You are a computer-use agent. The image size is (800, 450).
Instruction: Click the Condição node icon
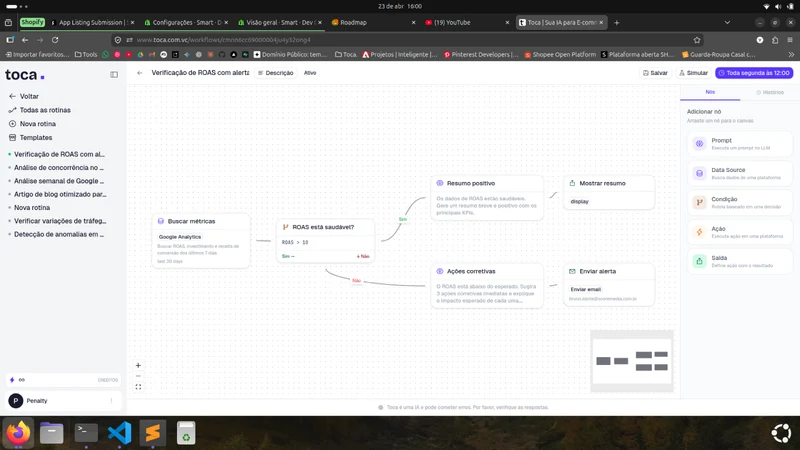coord(699,203)
